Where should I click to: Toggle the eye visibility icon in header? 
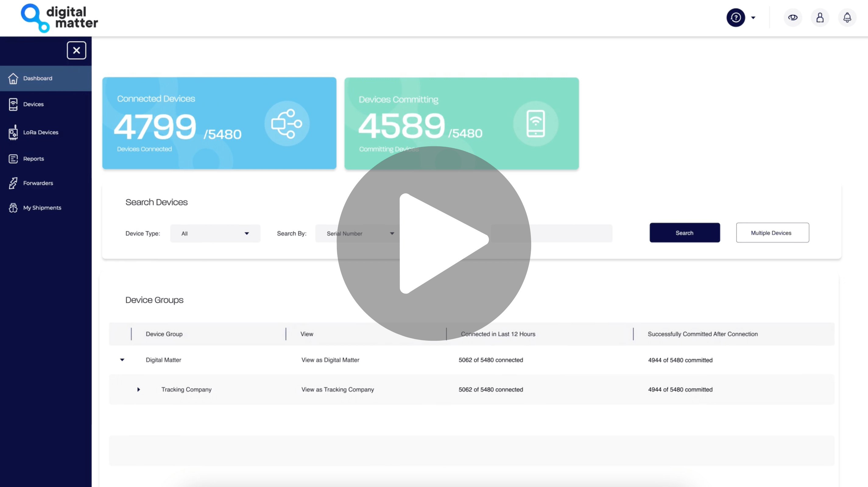tap(792, 18)
